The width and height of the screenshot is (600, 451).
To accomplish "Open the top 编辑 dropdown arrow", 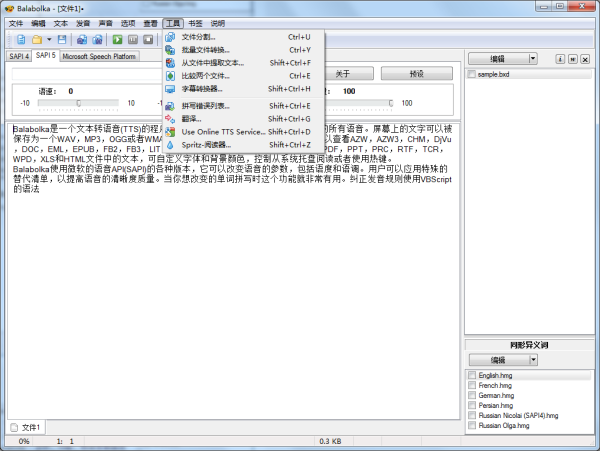I will click(533, 59).
